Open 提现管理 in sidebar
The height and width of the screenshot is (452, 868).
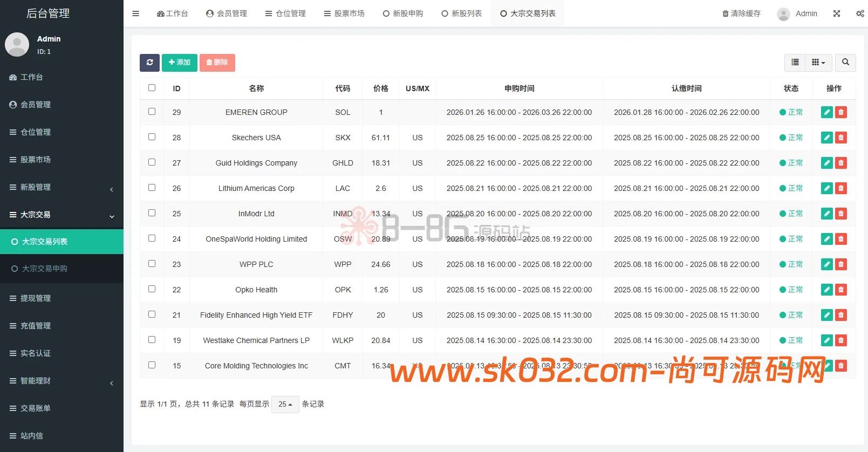pos(61,298)
